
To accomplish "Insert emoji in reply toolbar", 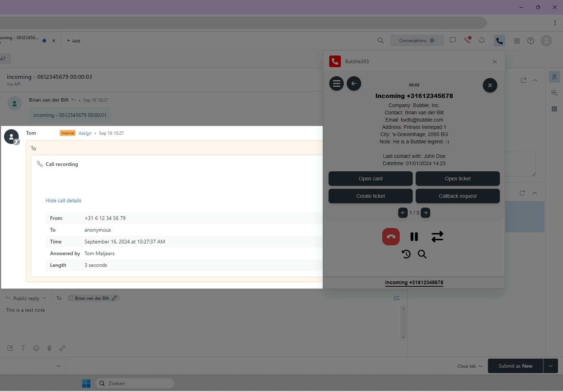I will pos(36,348).
